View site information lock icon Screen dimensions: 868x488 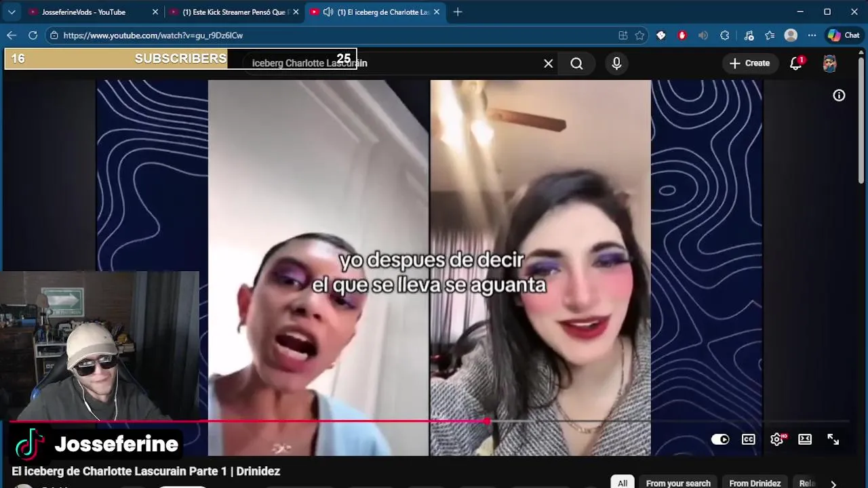(55, 35)
